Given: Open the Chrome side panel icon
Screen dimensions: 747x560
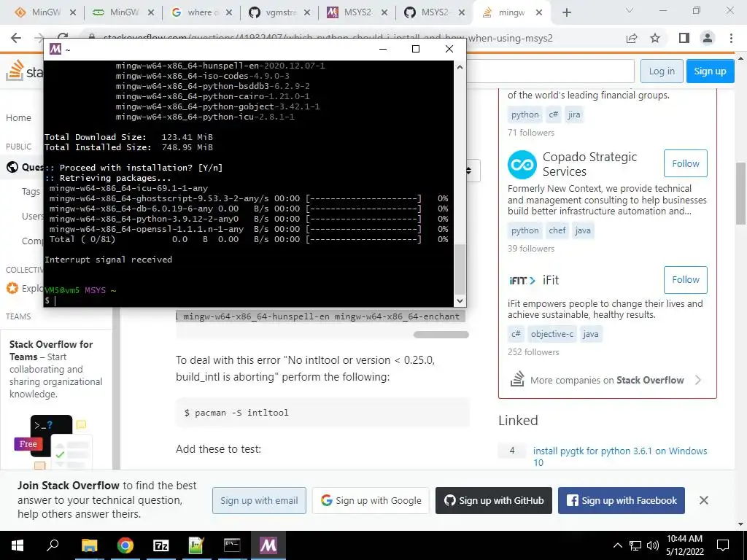Looking at the screenshot, I should click(684, 38).
